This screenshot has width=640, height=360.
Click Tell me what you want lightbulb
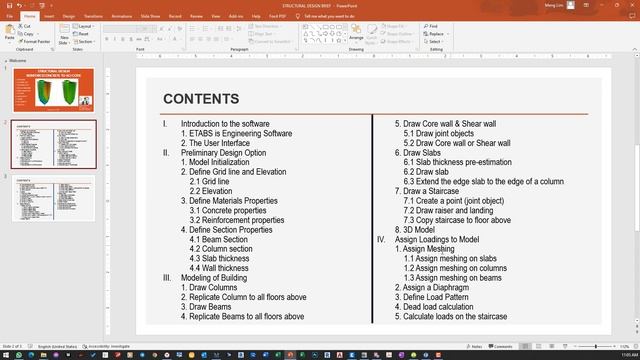click(298, 16)
